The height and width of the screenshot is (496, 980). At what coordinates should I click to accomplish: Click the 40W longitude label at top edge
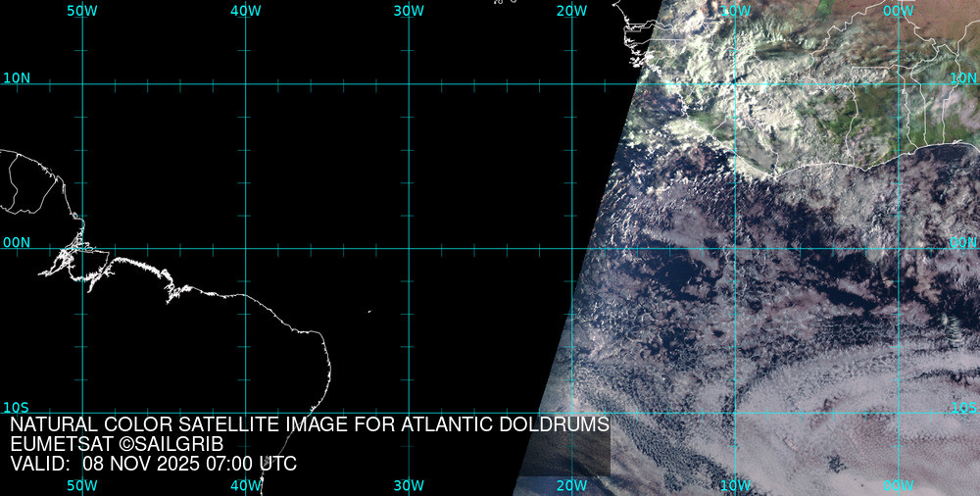pyautogui.click(x=245, y=11)
